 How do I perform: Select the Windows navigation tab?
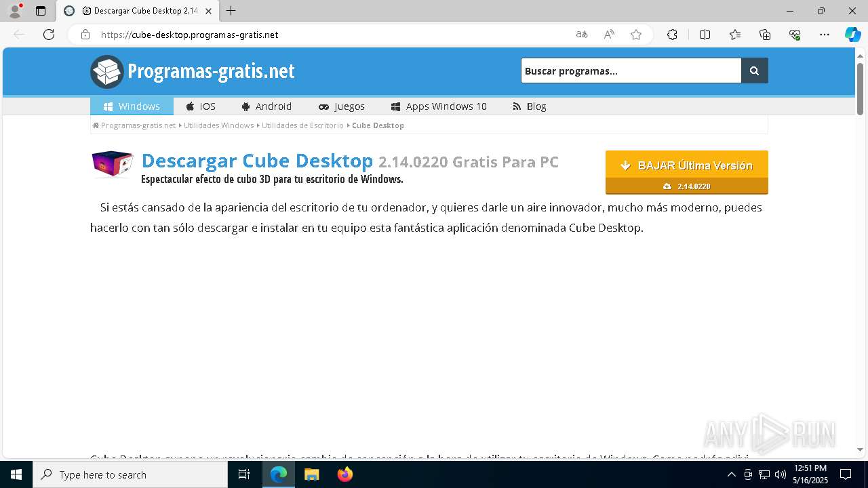tap(132, 106)
